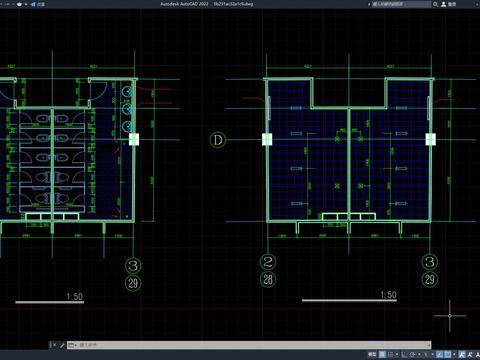Switch to model space button in status bar
Viewport: 480px width, 360px height.
[x=372, y=354]
